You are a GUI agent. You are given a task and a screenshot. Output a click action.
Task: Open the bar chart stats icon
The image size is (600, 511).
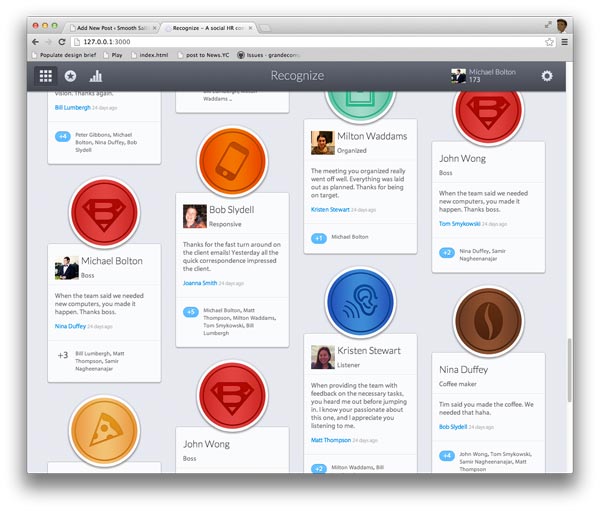pos(96,76)
